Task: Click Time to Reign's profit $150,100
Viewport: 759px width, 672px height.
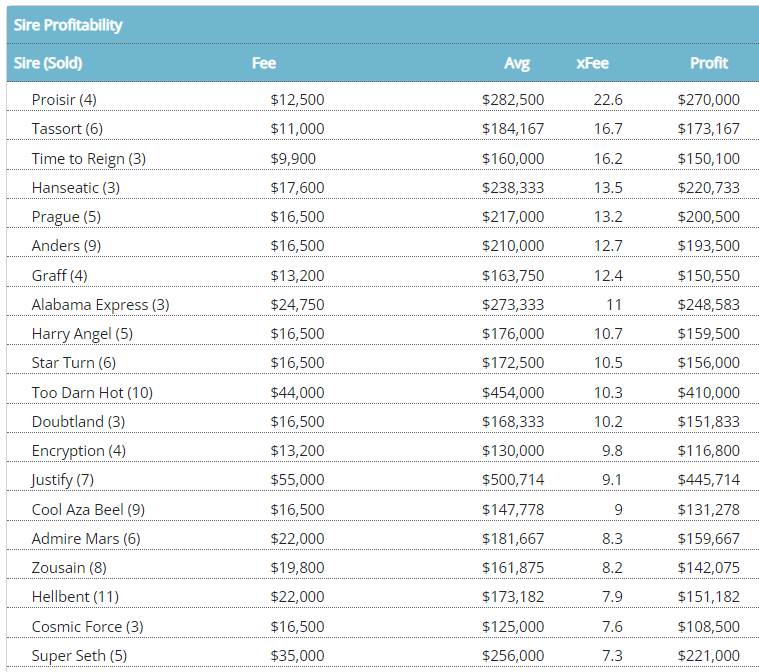Action: click(x=709, y=159)
